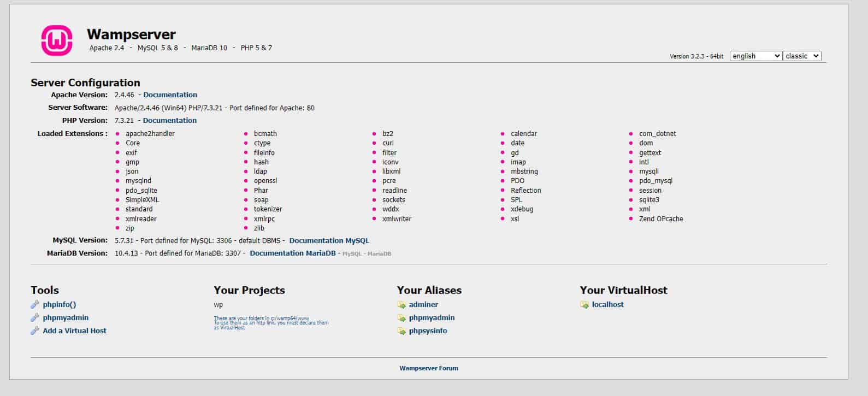The height and width of the screenshot is (396, 868).
Task: Click the zip extension entry
Action: (129, 228)
